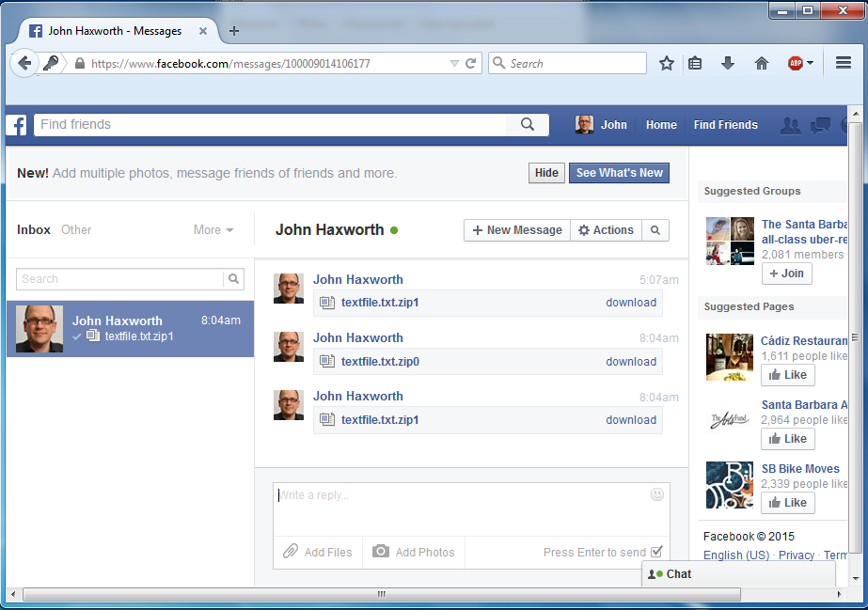Screen dimensions: 868x610
Task: Open URL history dropdown arrow
Action: click(x=454, y=64)
